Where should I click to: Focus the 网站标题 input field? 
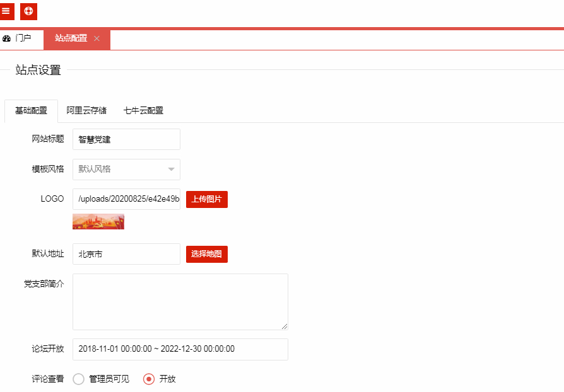pyautogui.click(x=126, y=139)
